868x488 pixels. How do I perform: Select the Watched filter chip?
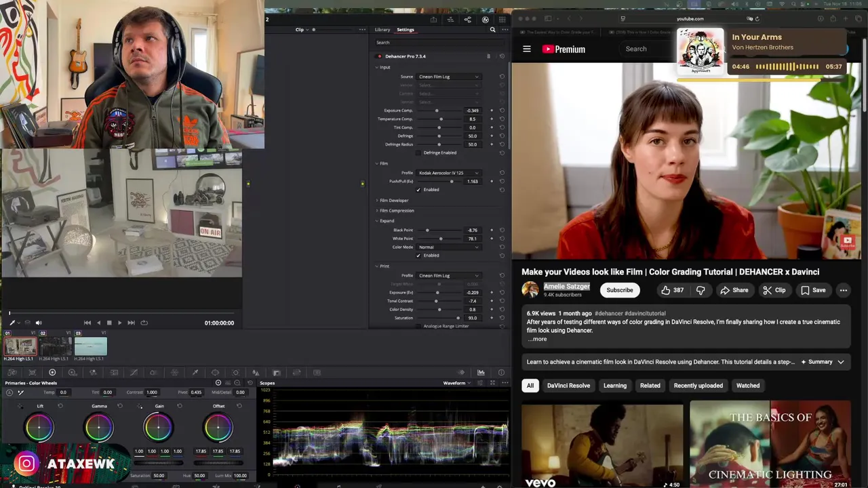pos(748,386)
